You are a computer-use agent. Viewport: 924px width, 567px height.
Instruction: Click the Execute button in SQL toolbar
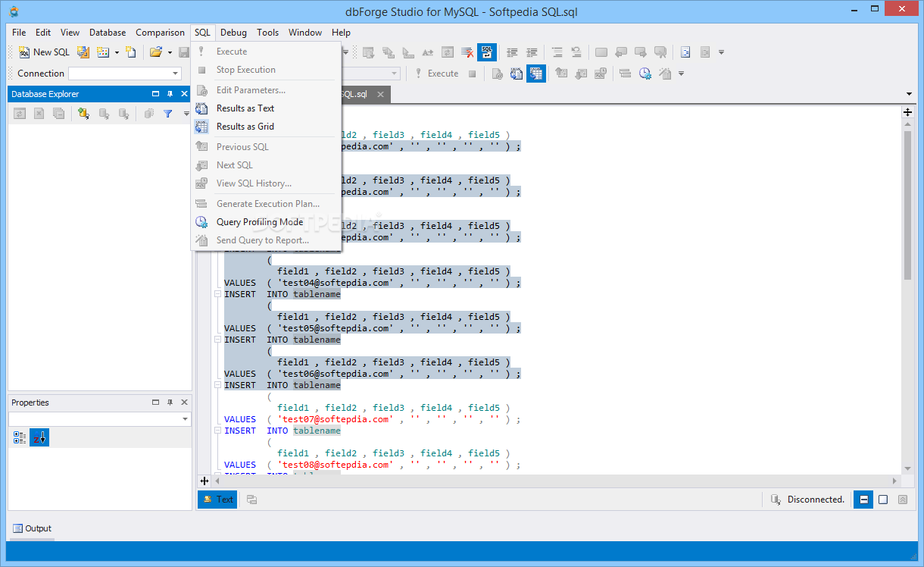(436, 74)
